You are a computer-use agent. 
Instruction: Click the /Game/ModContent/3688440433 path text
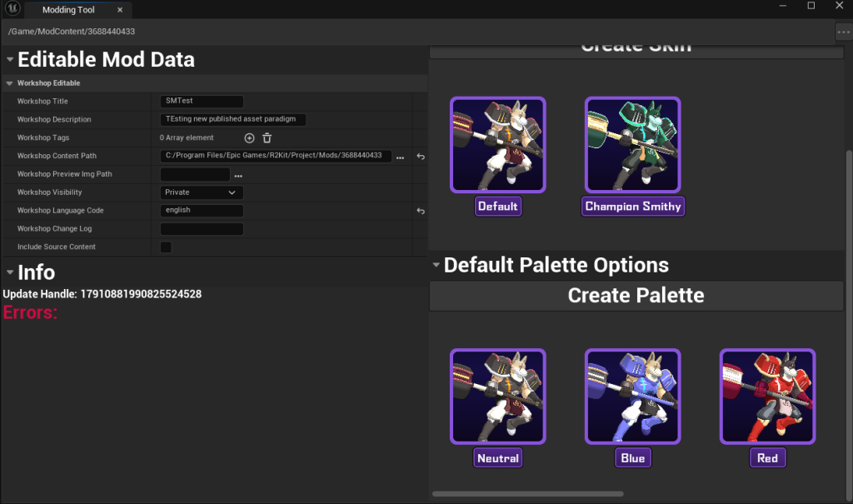click(x=72, y=32)
